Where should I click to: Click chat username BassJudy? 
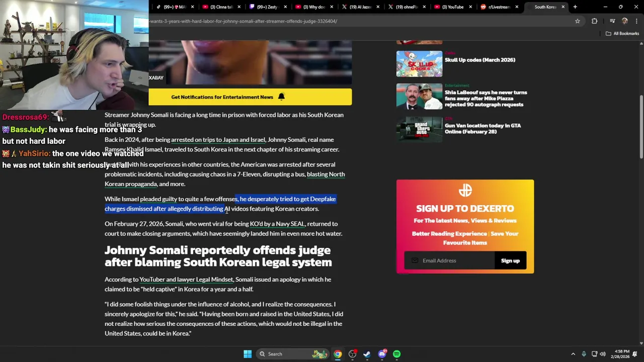point(28,130)
